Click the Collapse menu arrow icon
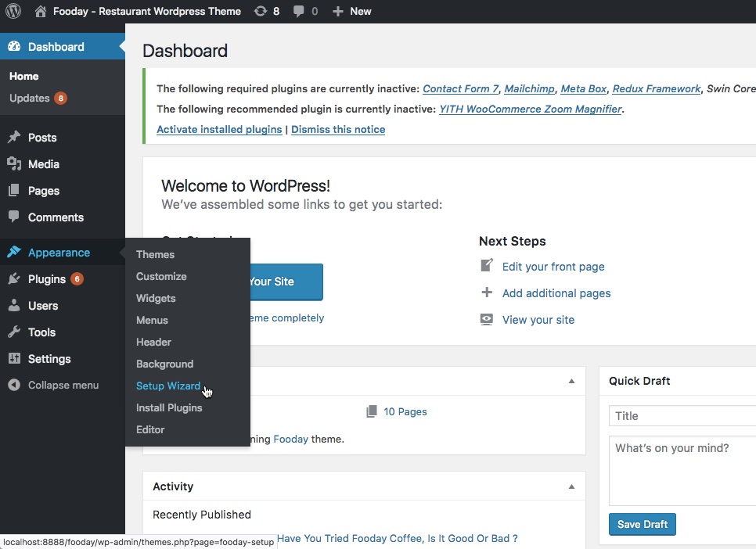Image resolution: width=756 pixels, height=549 pixels. coord(14,385)
